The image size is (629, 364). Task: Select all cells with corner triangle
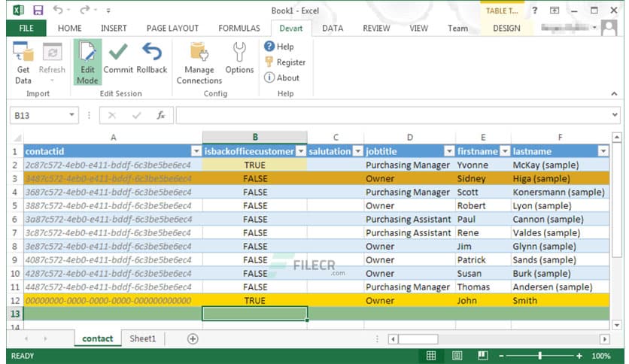(17, 138)
